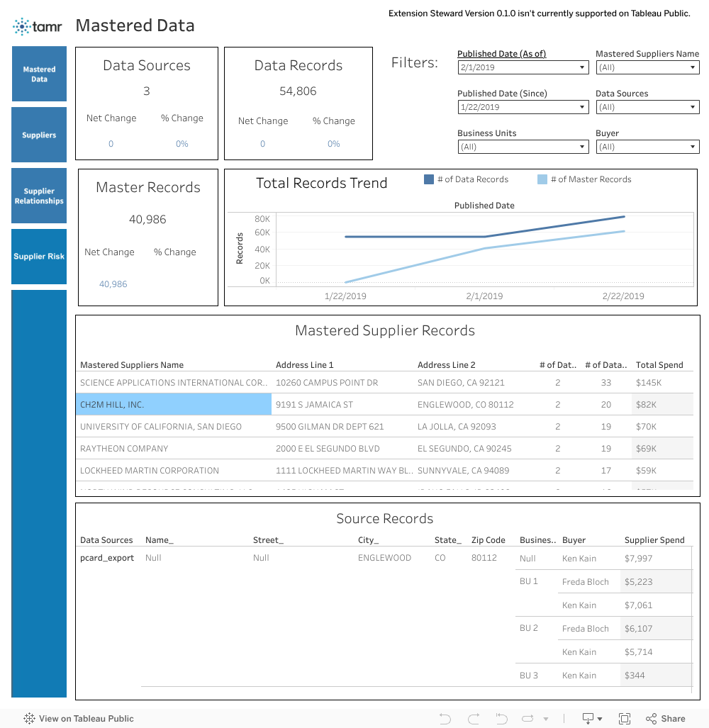Click UNIVERSITY OF CALIFORNIA, SAN DIEGO supplier
The image size is (709, 728).
tap(161, 427)
